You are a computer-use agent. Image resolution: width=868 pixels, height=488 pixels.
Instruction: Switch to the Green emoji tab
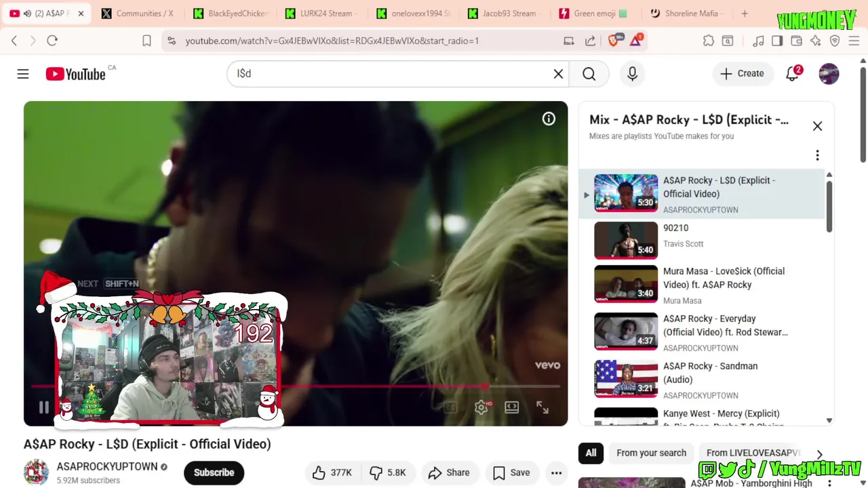pyautogui.click(x=596, y=14)
